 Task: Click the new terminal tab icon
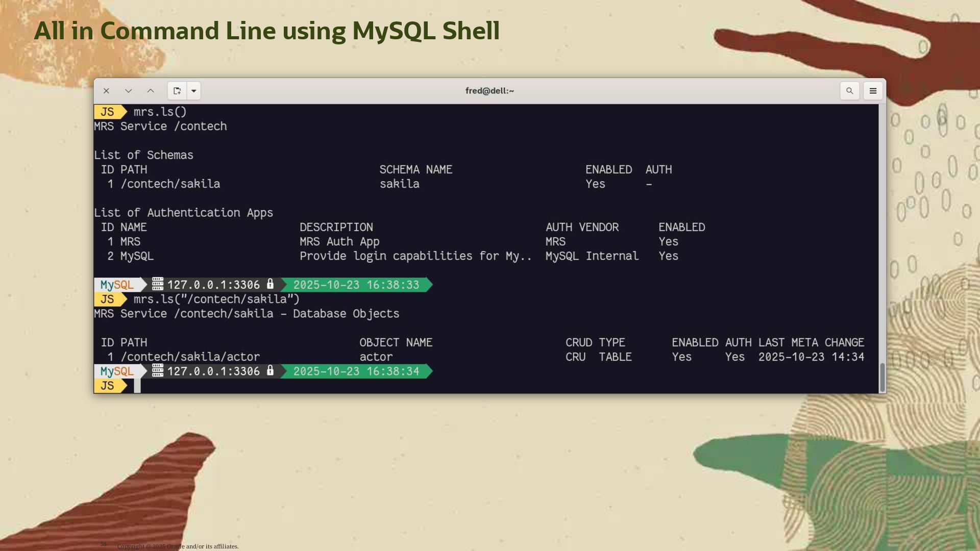(x=177, y=91)
